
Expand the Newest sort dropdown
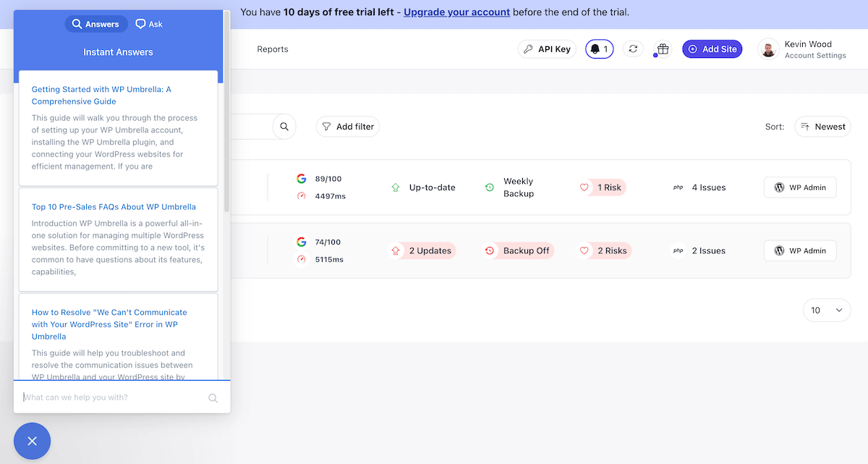pos(822,127)
